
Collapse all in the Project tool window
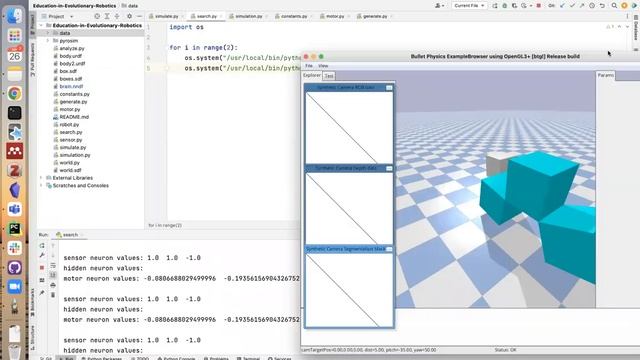[117, 16]
